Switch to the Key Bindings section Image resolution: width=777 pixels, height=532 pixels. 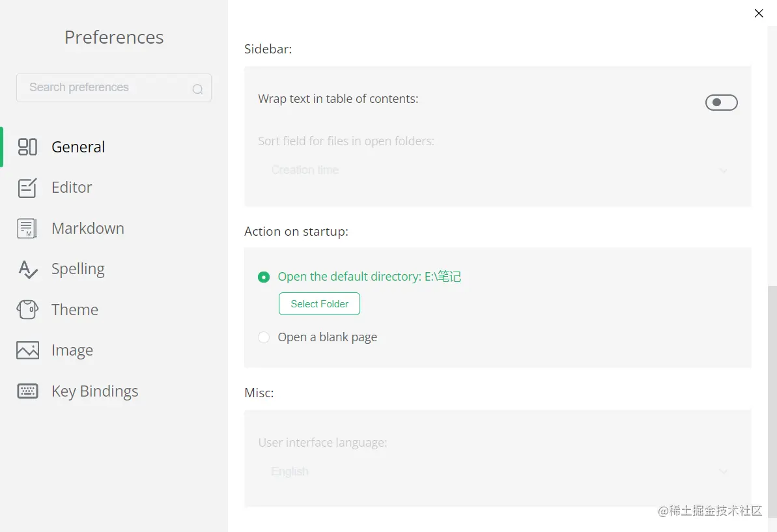click(x=95, y=391)
